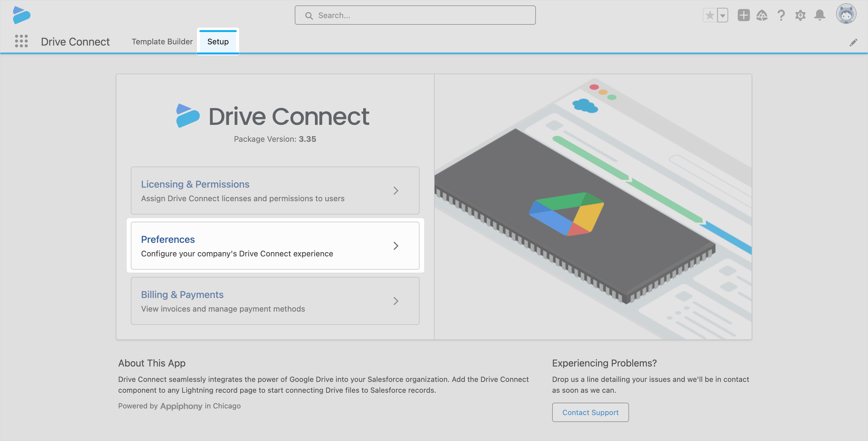Favorite this page with the star
Screen dimensions: 868x441
tap(710, 15)
